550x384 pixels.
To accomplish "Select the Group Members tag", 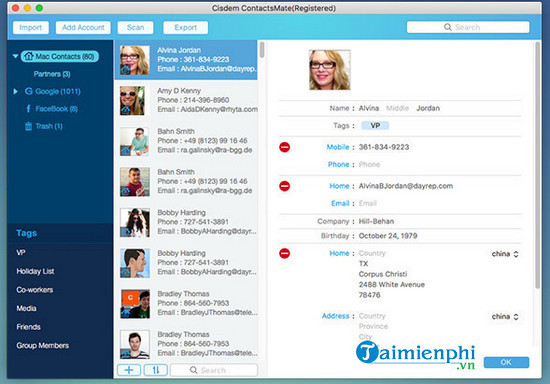I will click(x=42, y=345).
